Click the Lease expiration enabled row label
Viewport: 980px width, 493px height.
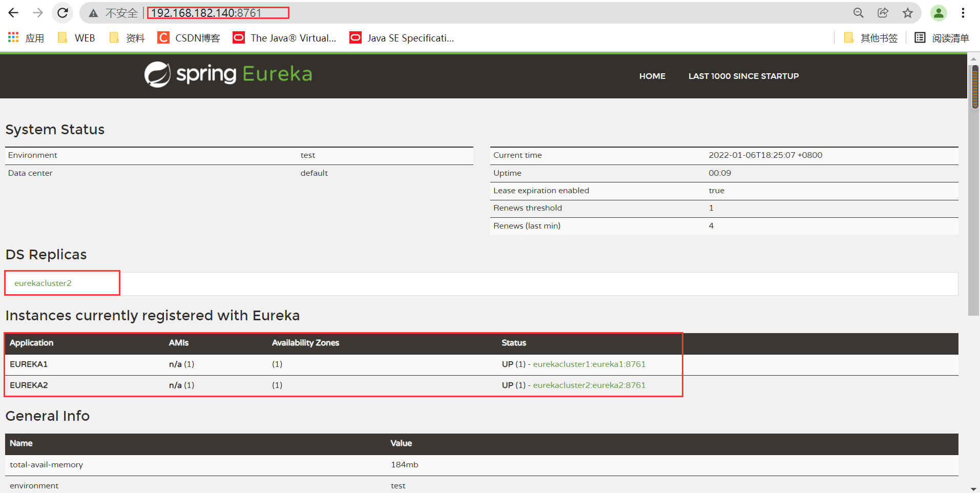(x=541, y=191)
